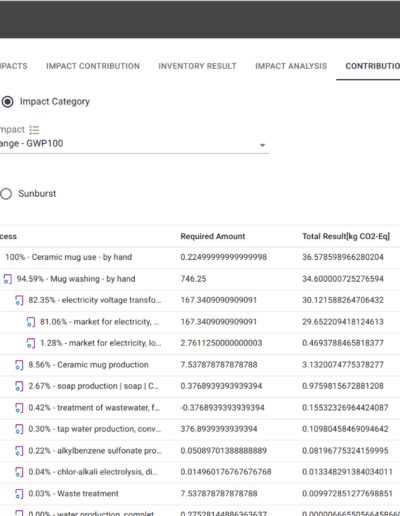Select the 8.56% - Ceramic mug production row
This screenshot has height=516, width=400.
tap(200, 365)
